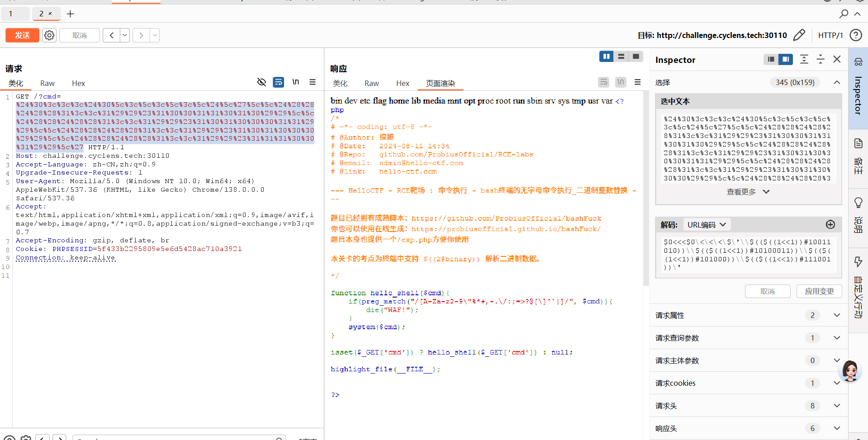Select the response 页面渲染 tab

(441, 83)
